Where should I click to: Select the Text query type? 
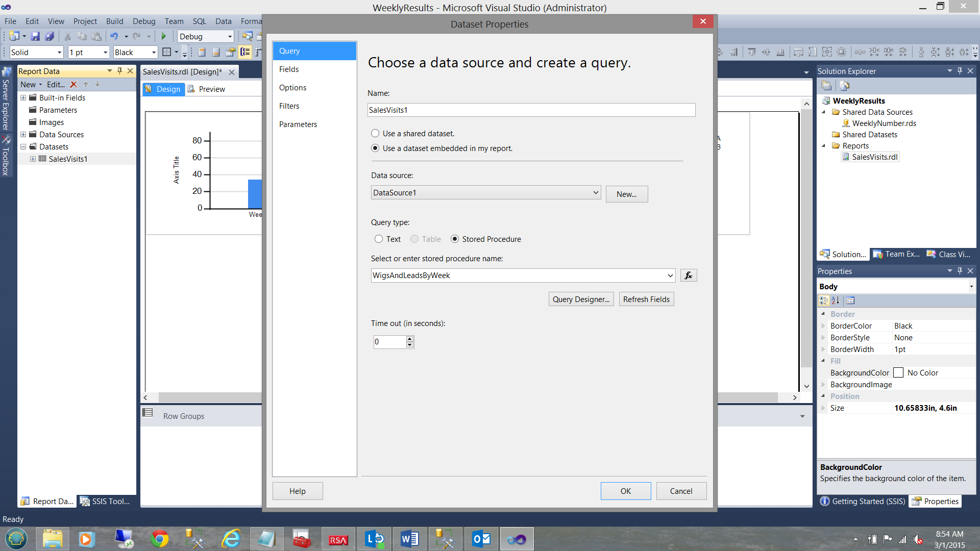pos(379,239)
